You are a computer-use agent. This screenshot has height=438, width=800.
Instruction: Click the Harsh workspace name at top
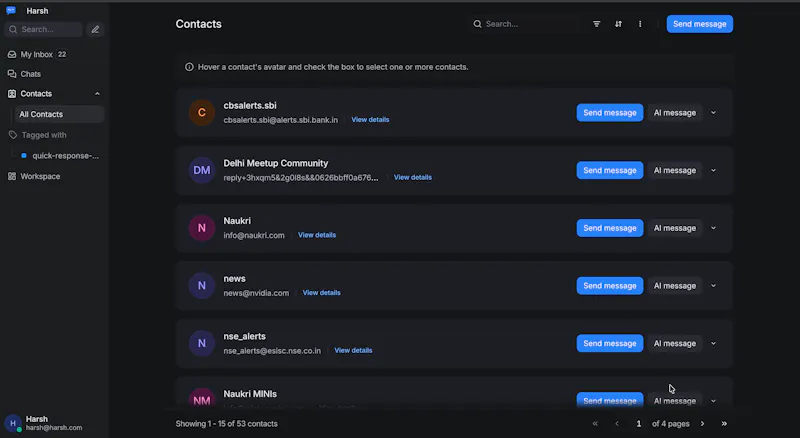pos(37,11)
